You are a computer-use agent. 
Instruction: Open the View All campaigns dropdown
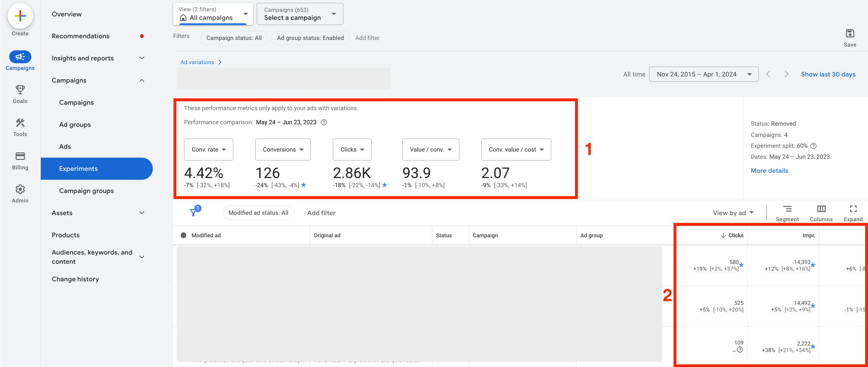(213, 14)
